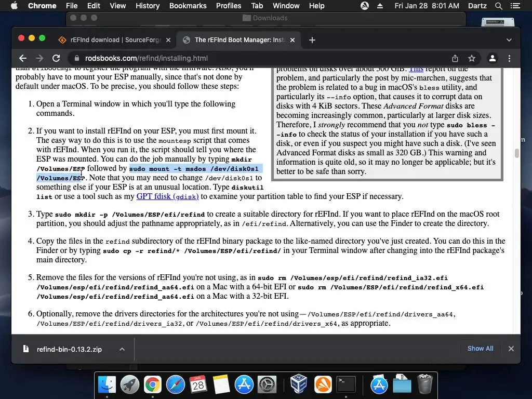Open the orange app icon in Dock
Viewport: 532px width, 399px height.
click(x=323, y=385)
